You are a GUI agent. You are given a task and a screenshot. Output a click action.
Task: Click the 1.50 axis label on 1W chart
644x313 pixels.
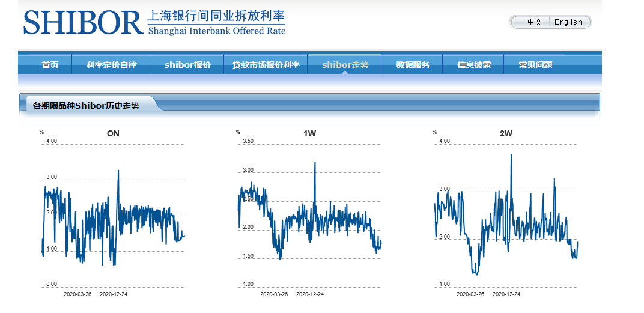click(x=249, y=256)
